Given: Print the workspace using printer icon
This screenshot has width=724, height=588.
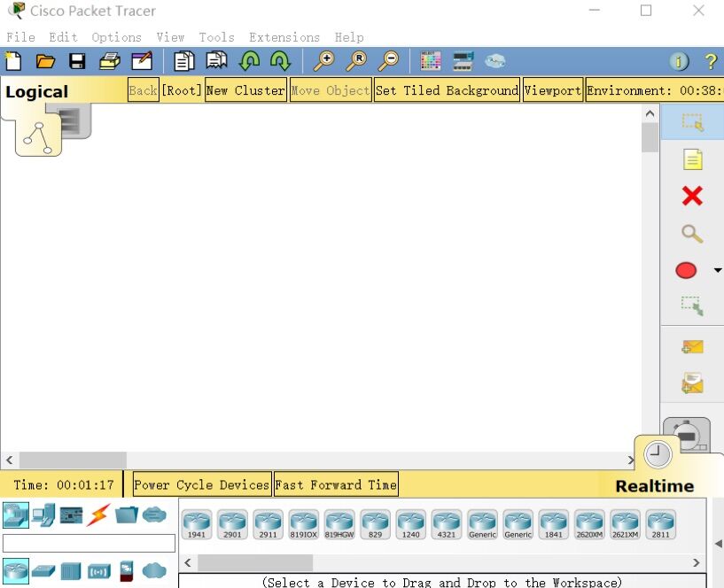Looking at the screenshot, I should tap(109, 61).
